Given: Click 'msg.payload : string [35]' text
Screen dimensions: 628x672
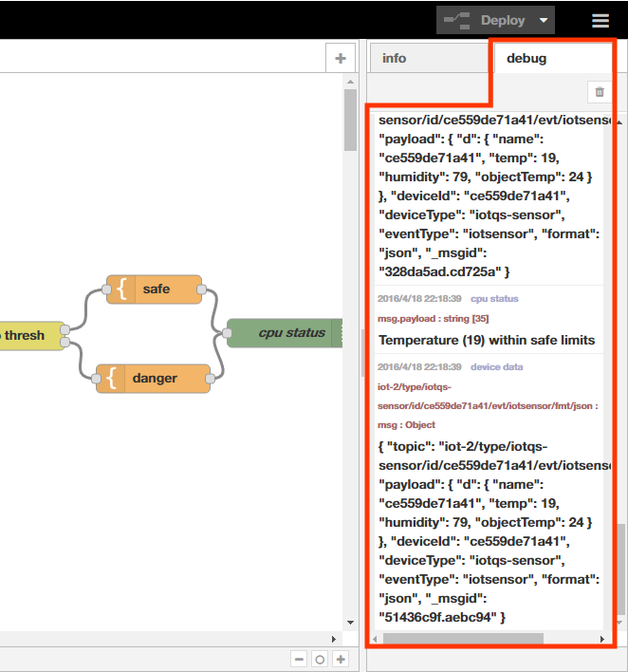Looking at the screenshot, I should coord(434,318).
